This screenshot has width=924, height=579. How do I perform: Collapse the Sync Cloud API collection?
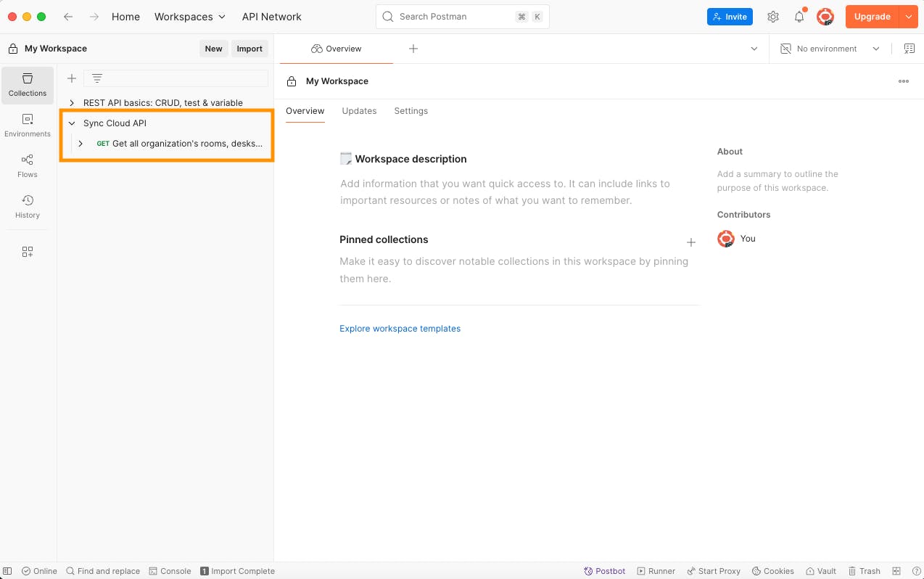[x=72, y=123]
